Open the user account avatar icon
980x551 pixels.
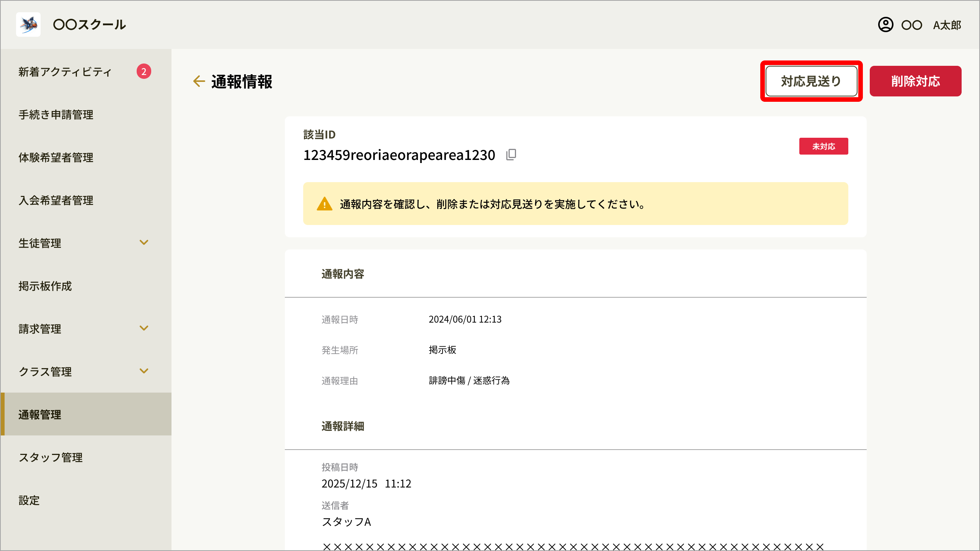885,25
